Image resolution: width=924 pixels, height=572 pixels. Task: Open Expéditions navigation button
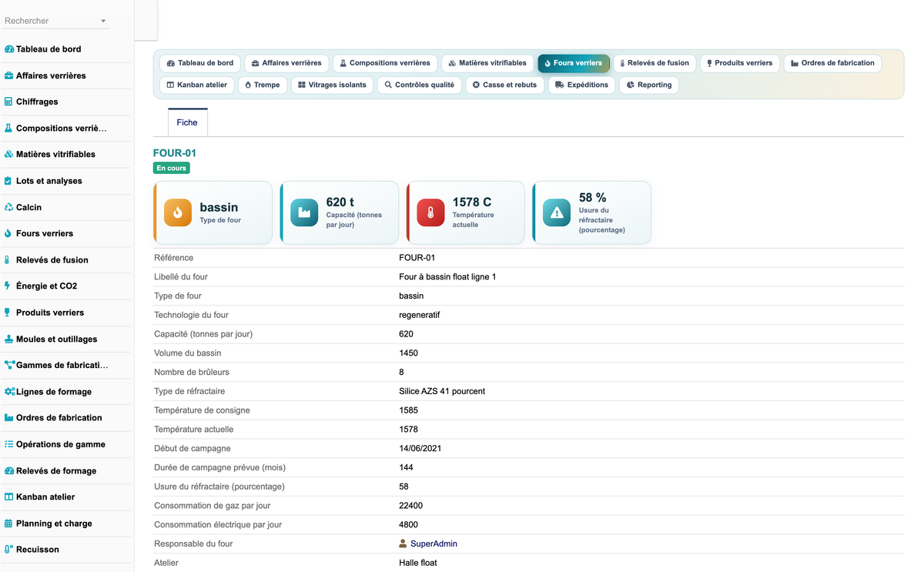582,85
